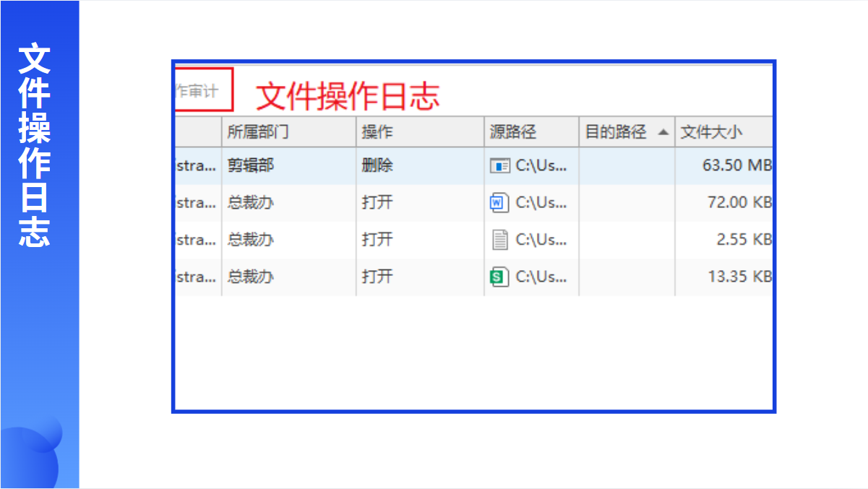The width and height of the screenshot is (868, 489).
Task: Select the 剪辑部 department cell
Action: click(x=251, y=166)
